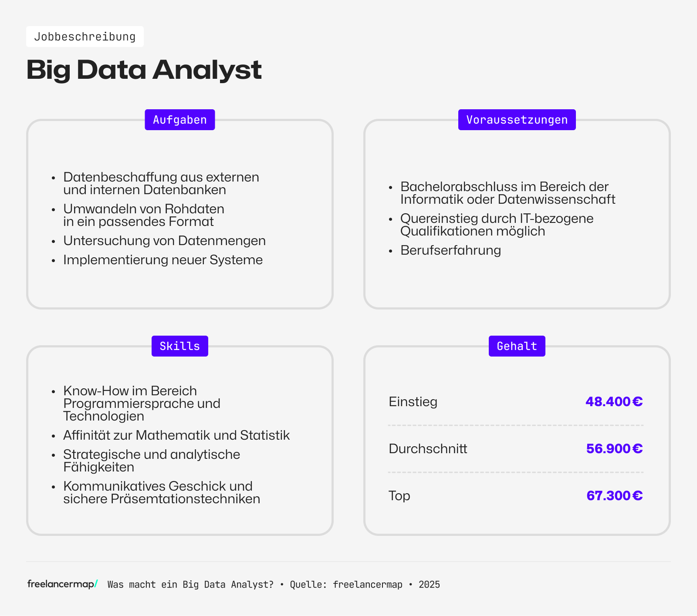The image size is (697, 616).
Task: Click the Durchschnitt row label
Action: point(428,448)
